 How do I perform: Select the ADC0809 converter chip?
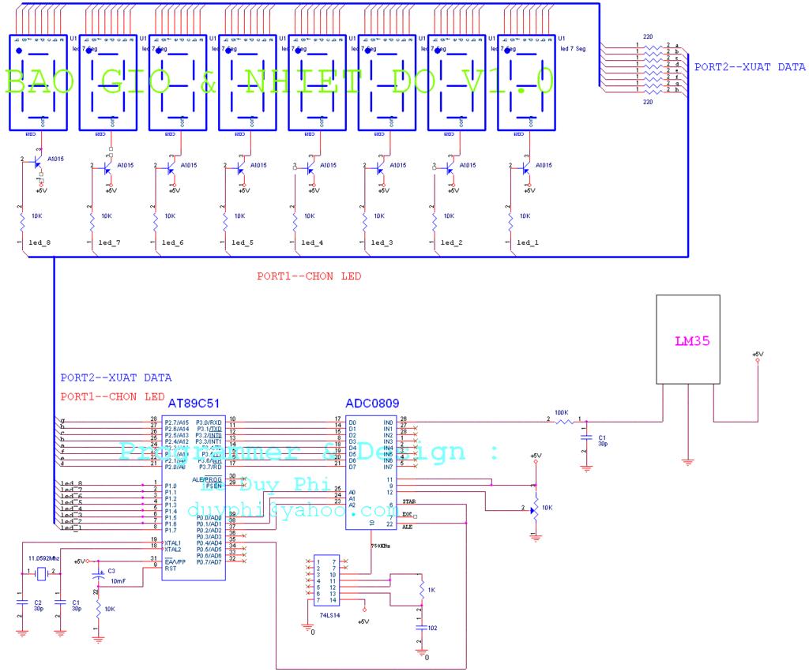[371, 472]
